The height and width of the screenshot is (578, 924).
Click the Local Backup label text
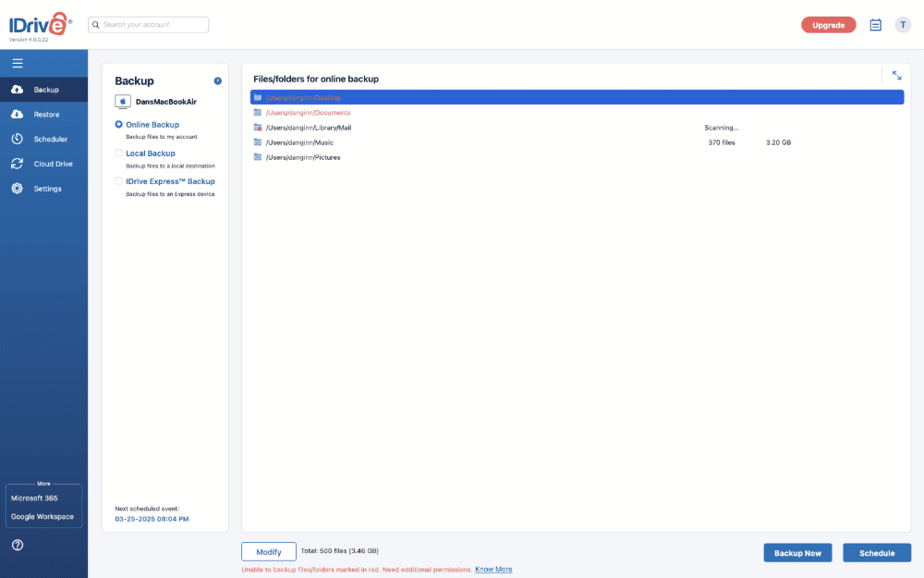[x=151, y=154]
